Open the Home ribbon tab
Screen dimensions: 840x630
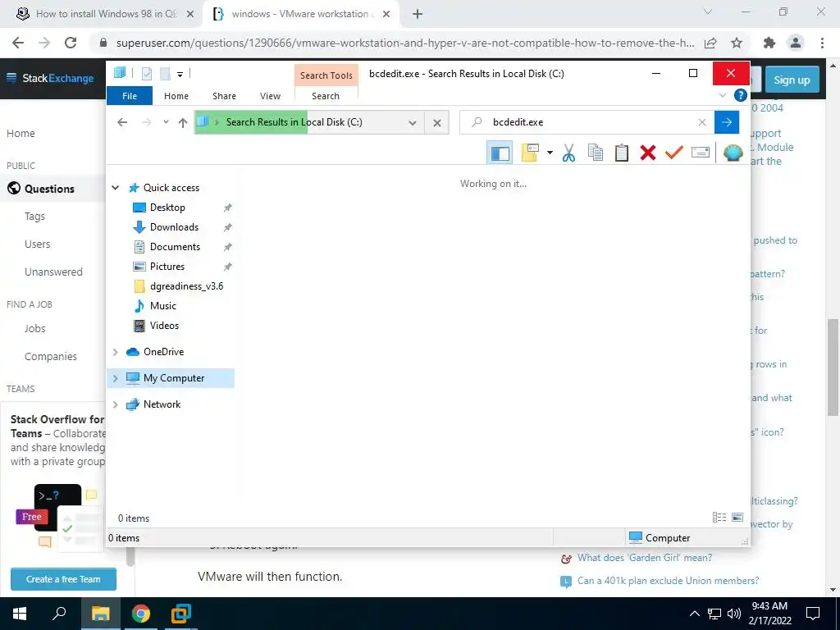tap(176, 96)
